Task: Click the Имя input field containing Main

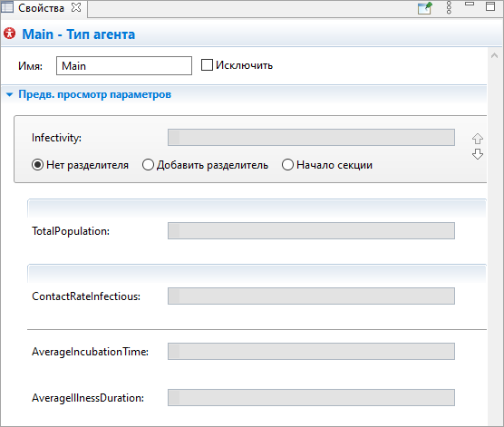Action: click(x=124, y=66)
